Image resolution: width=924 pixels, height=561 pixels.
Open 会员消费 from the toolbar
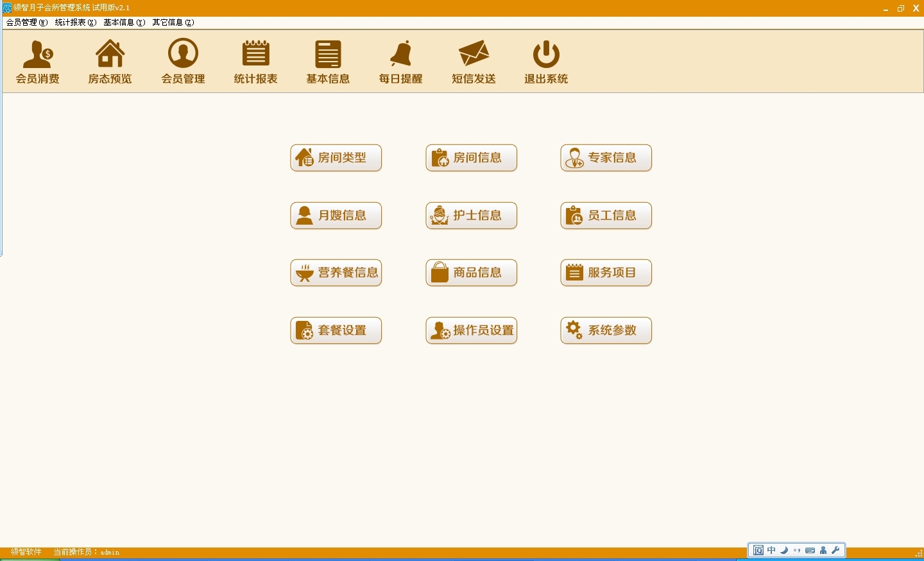pos(37,62)
